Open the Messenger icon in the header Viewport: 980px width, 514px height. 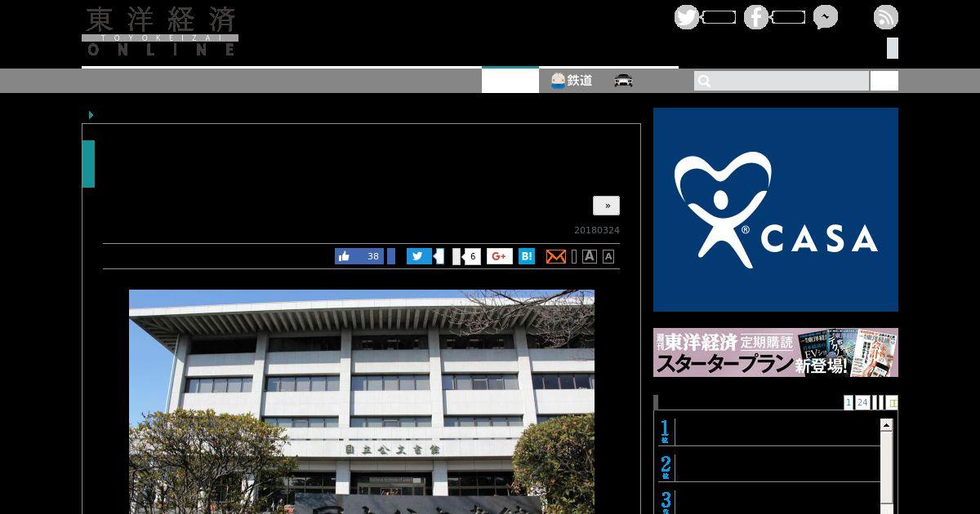pyautogui.click(x=826, y=17)
